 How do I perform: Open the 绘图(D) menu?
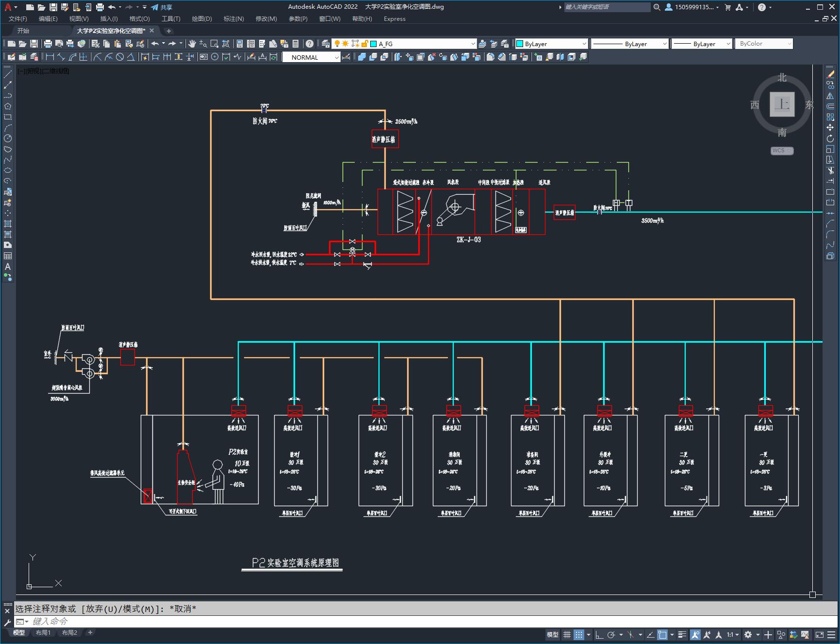(202, 19)
